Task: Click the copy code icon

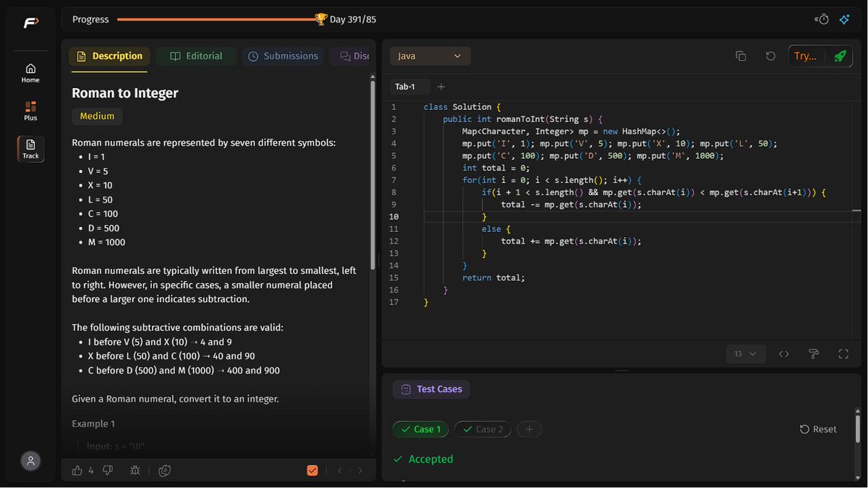Action: coord(741,56)
